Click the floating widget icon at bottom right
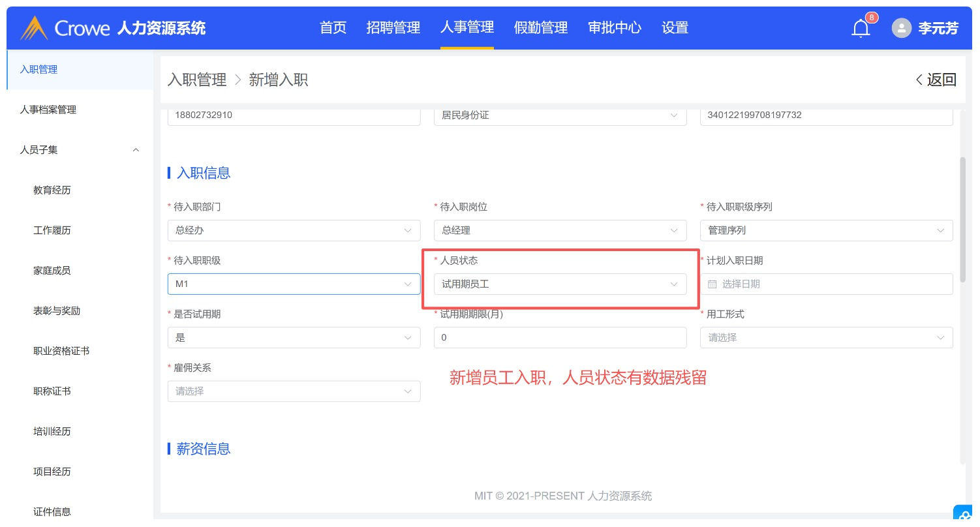This screenshot has width=980, height=527. pyautogui.click(x=966, y=515)
